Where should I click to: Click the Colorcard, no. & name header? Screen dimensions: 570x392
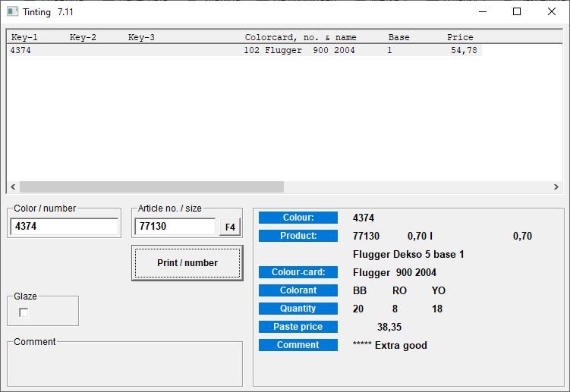301,37
